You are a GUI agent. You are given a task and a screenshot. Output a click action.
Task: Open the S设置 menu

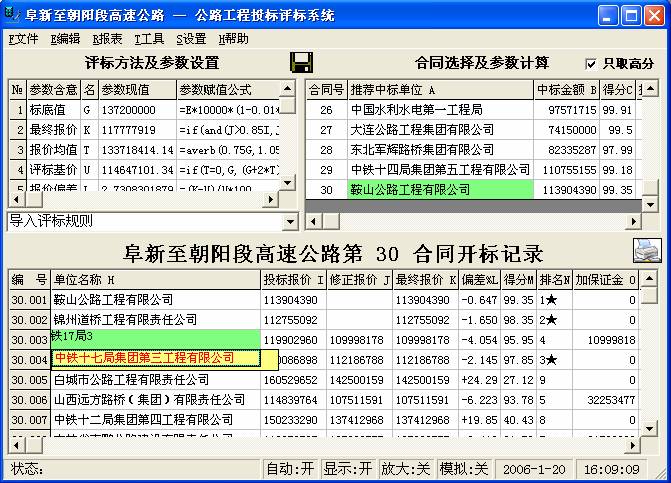191,39
